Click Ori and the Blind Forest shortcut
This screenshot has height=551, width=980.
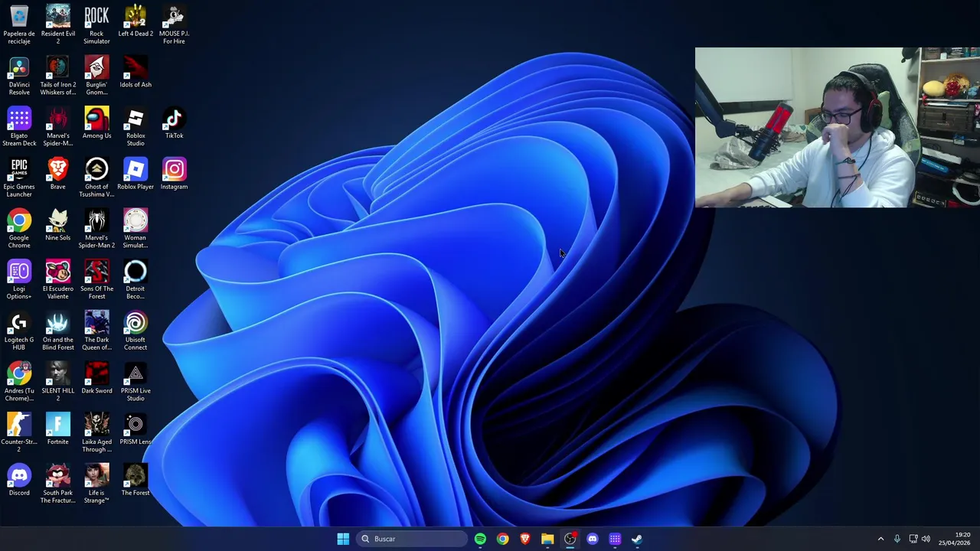(58, 331)
